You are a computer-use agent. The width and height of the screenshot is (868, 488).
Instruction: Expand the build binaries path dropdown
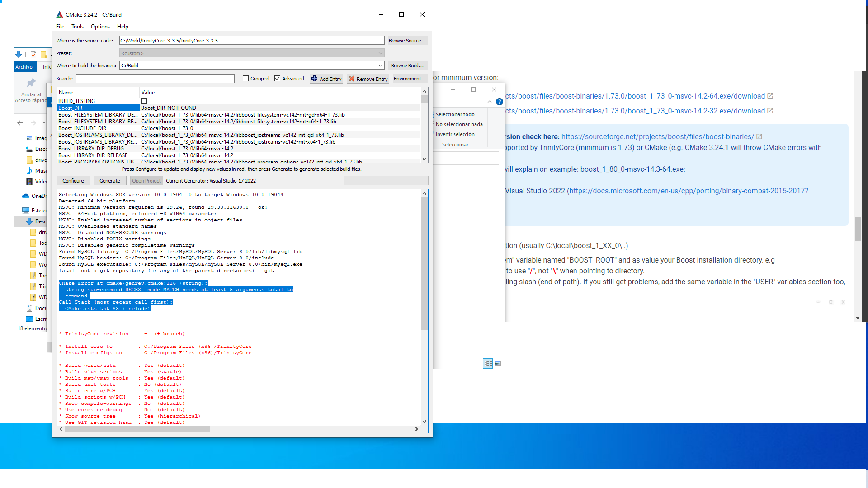click(380, 65)
